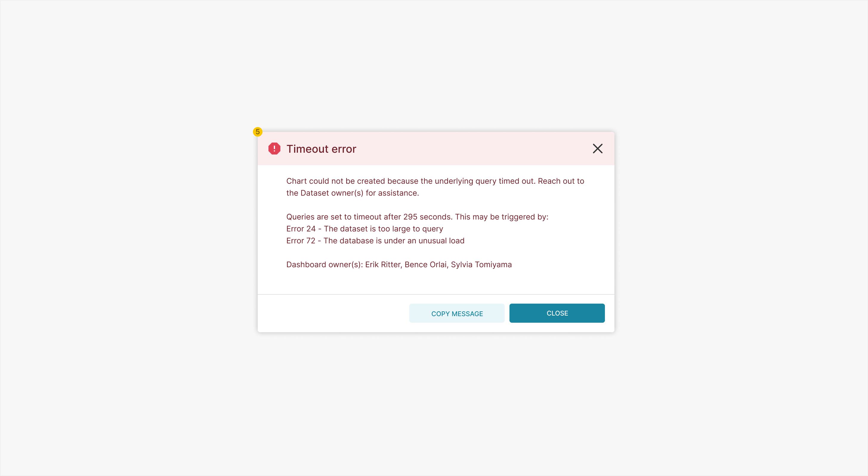Click the CLOSE button

click(557, 313)
